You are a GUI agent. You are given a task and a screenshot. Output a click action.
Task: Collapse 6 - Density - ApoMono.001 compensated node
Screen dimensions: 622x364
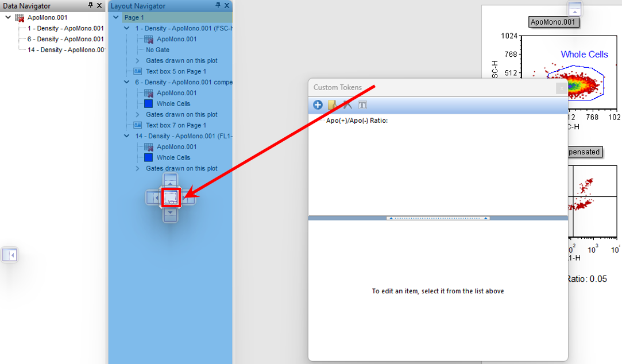126,82
